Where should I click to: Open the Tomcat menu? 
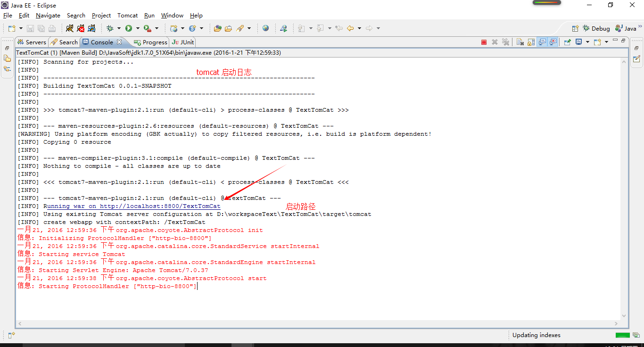tap(128, 16)
